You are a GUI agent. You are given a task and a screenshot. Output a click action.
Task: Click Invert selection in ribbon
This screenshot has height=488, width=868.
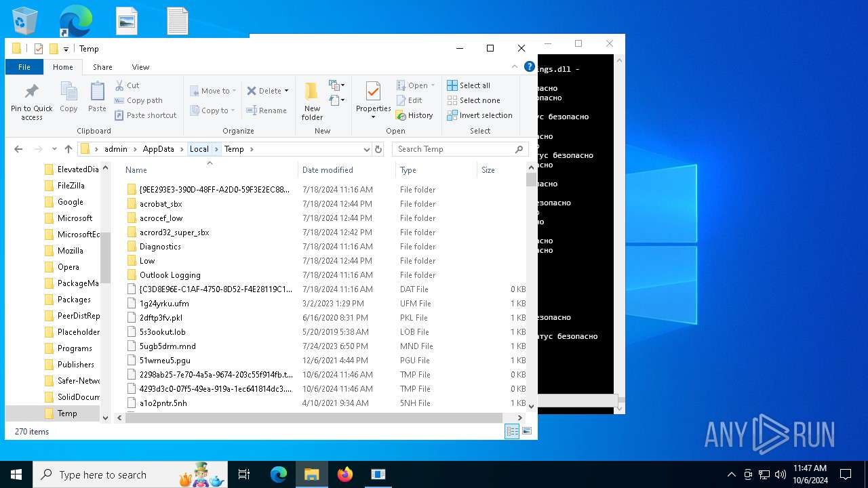(479, 115)
